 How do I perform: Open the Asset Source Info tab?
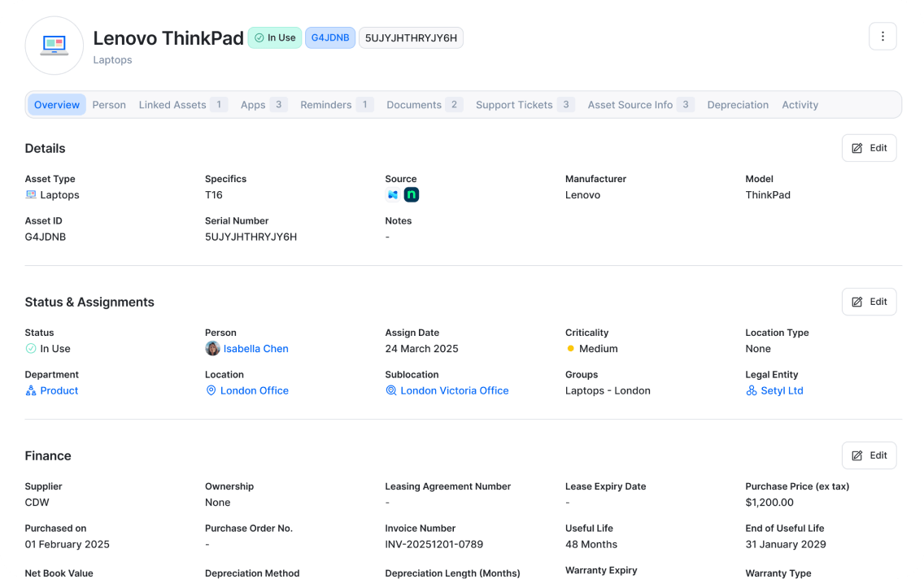(x=641, y=105)
